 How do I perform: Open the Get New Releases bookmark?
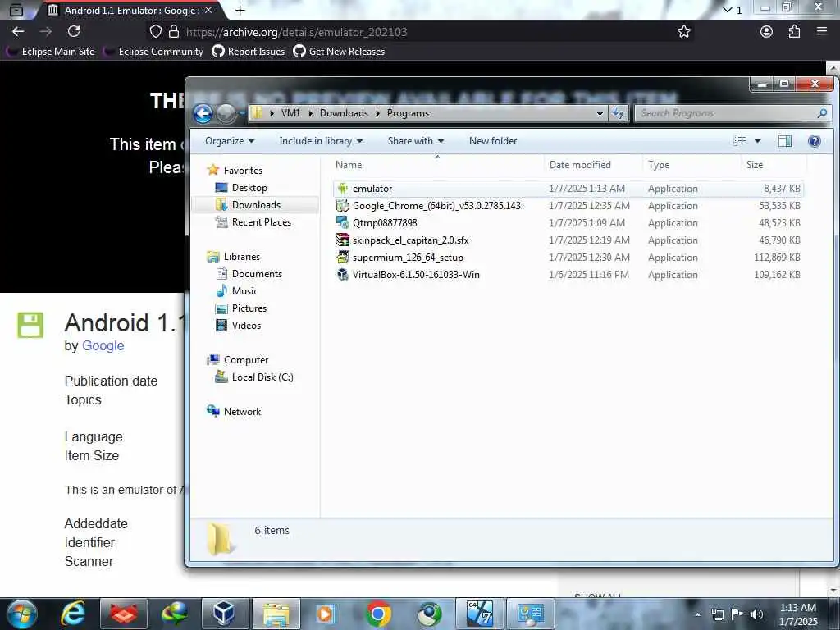point(339,52)
